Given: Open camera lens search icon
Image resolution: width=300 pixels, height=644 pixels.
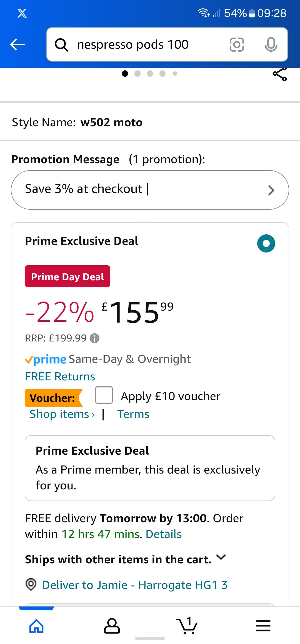Looking at the screenshot, I should pyautogui.click(x=237, y=44).
